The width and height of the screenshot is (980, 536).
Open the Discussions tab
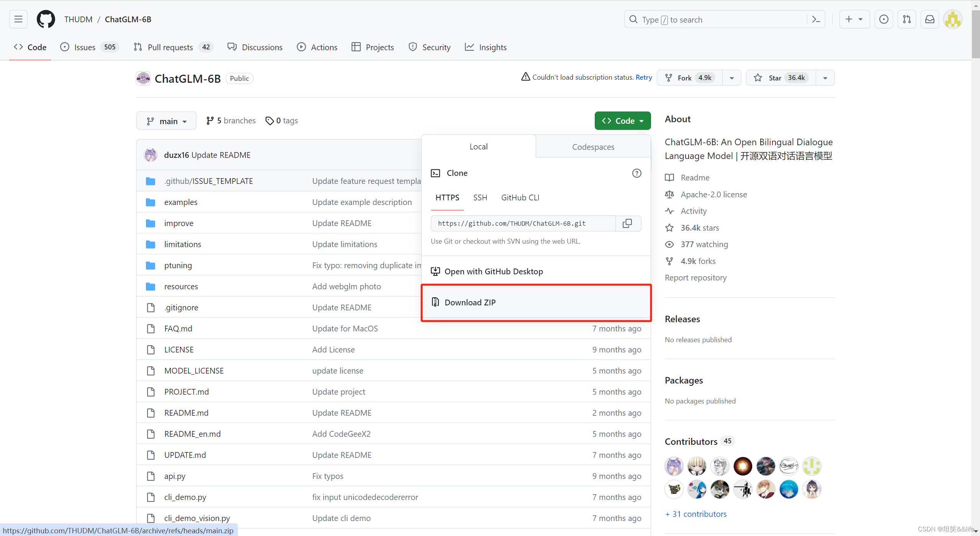coord(255,47)
